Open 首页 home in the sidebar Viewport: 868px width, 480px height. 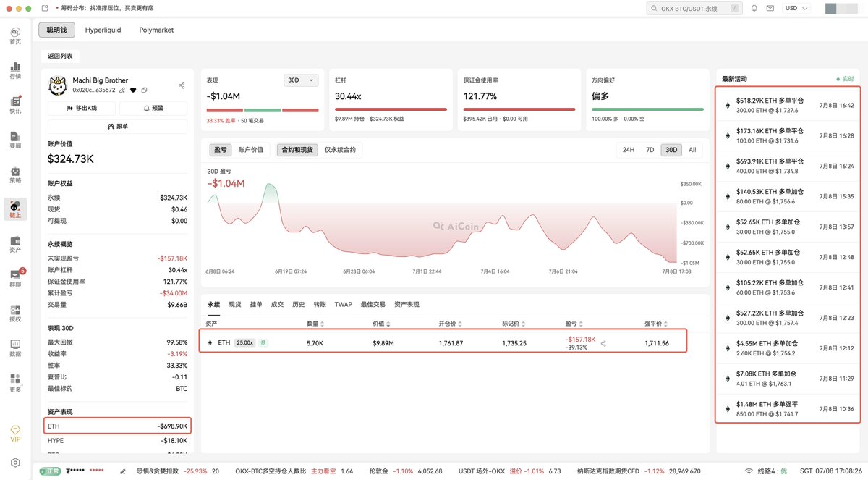point(15,36)
